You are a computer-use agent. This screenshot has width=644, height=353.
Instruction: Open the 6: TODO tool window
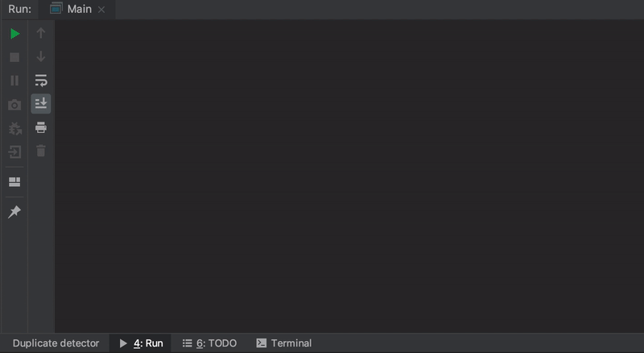[x=209, y=343]
